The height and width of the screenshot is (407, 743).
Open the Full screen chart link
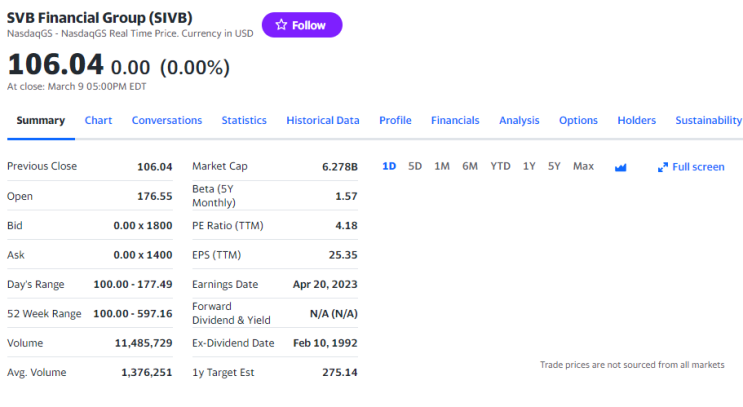point(691,167)
